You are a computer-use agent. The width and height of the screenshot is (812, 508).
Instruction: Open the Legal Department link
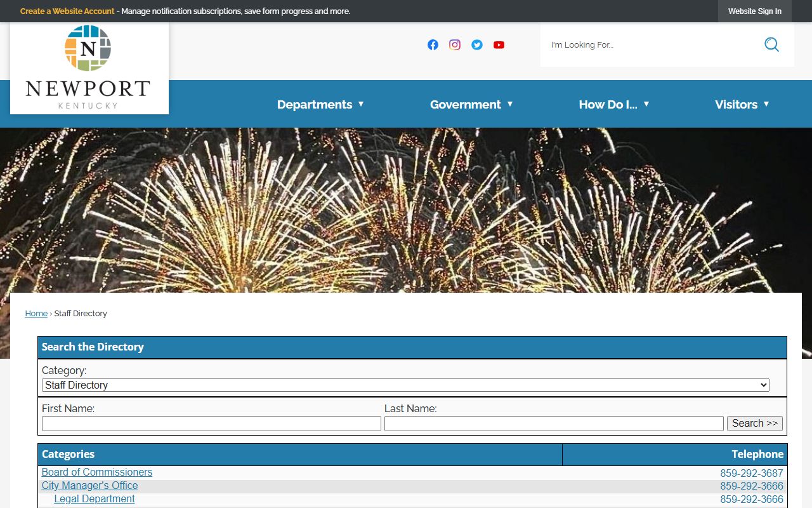[95, 499]
